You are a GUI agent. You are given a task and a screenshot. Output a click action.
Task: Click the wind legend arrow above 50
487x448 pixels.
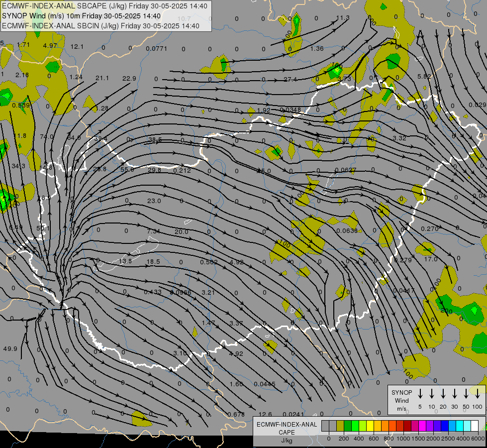[x=466, y=393]
